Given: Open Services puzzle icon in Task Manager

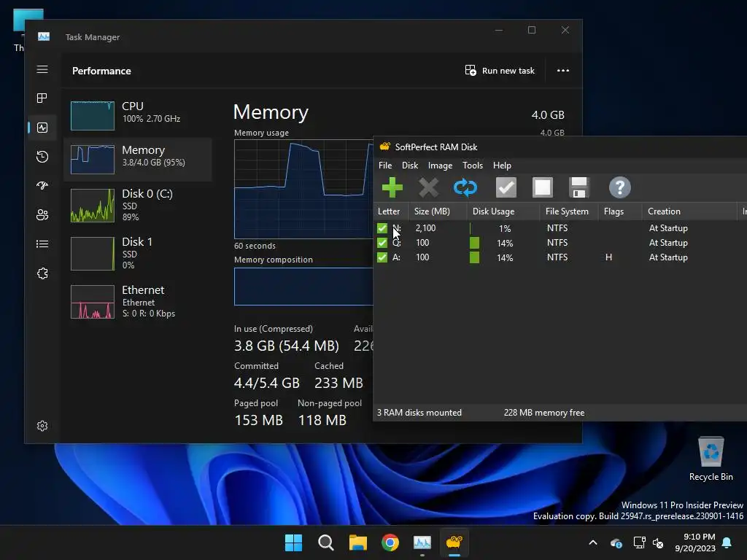Looking at the screenshot, I should point(42,273).
